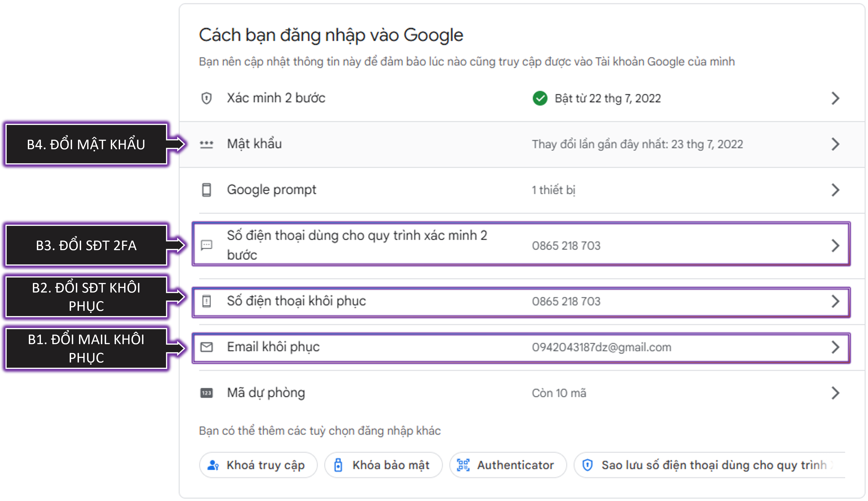Open Mã dự phòng row chevron
The width and height of the screenshot is (868, 501).
coord(835,393)
